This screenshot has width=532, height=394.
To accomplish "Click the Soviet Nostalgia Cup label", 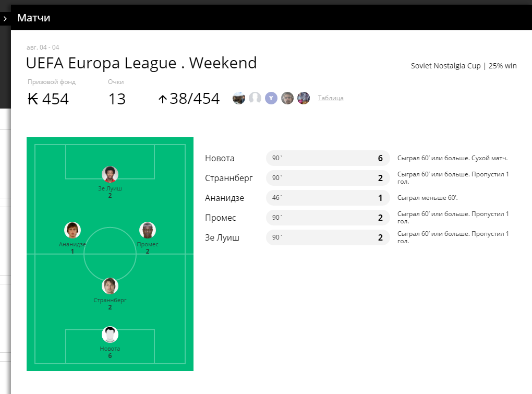I will [445, 66].
